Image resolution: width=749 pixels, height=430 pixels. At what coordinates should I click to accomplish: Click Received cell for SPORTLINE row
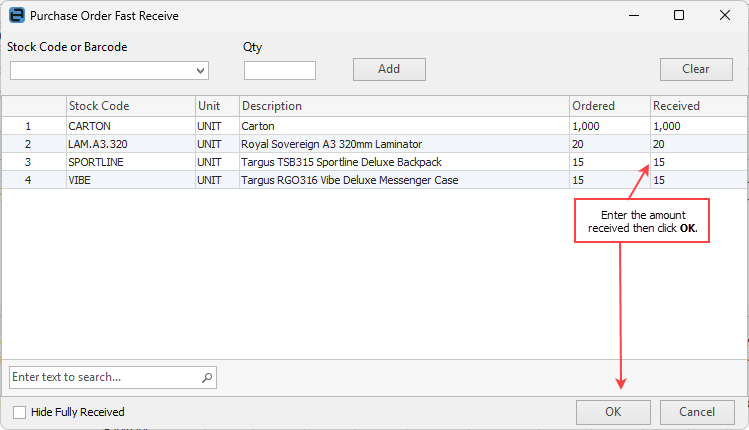694,162
